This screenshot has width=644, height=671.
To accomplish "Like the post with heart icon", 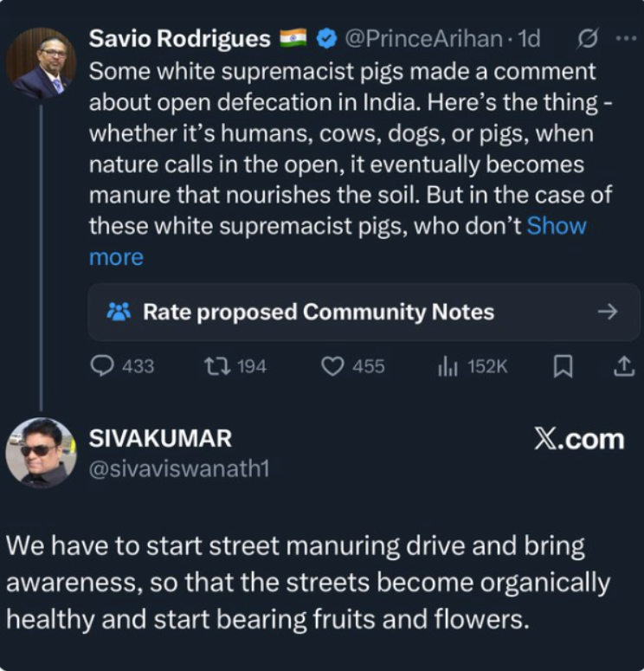I will tap(332, 366).
